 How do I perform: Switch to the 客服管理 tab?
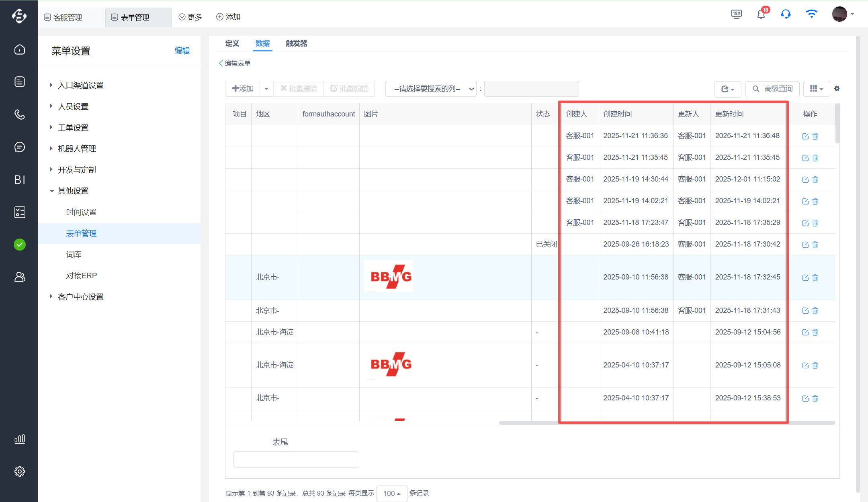(x=67, y=17)
